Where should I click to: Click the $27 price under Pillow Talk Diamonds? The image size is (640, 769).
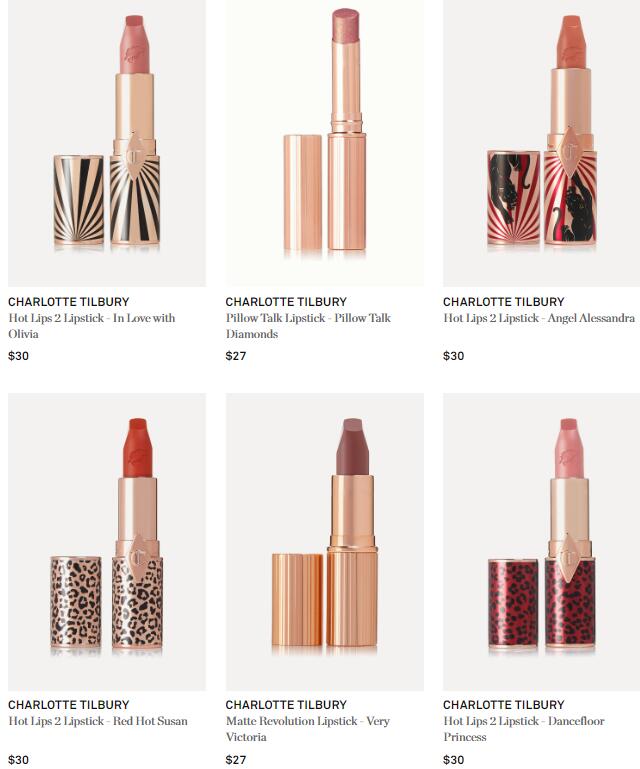(x=236, y=356)
